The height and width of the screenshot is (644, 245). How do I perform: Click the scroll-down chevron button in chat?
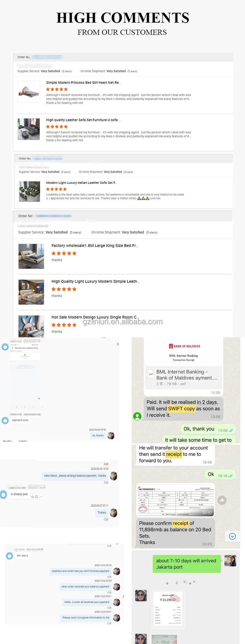tap(232, 536)
